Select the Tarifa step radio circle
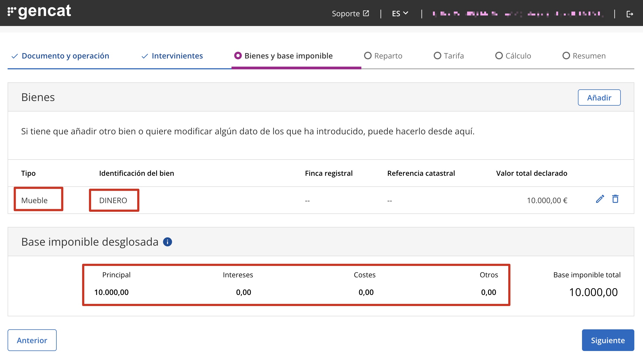Image resolution: width=643 pixels, height=364 pixels. coord(437,56)
